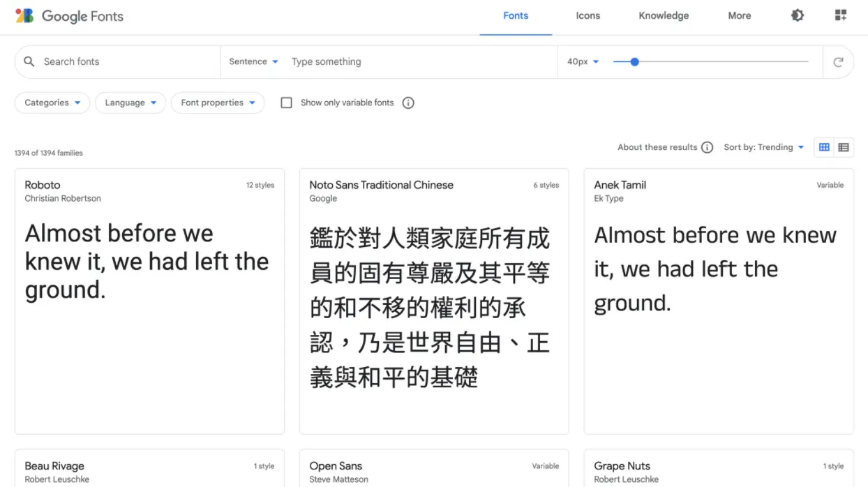The height and width of the screenshot is (487, 868).
Task: Click the search magnifier icon
Action: click(29, 61)
